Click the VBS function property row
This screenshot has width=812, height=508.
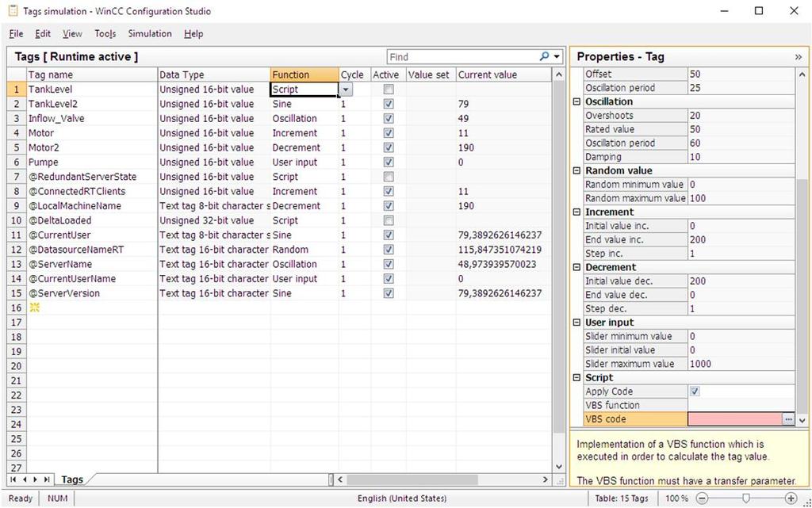click(x=689, y=405)
